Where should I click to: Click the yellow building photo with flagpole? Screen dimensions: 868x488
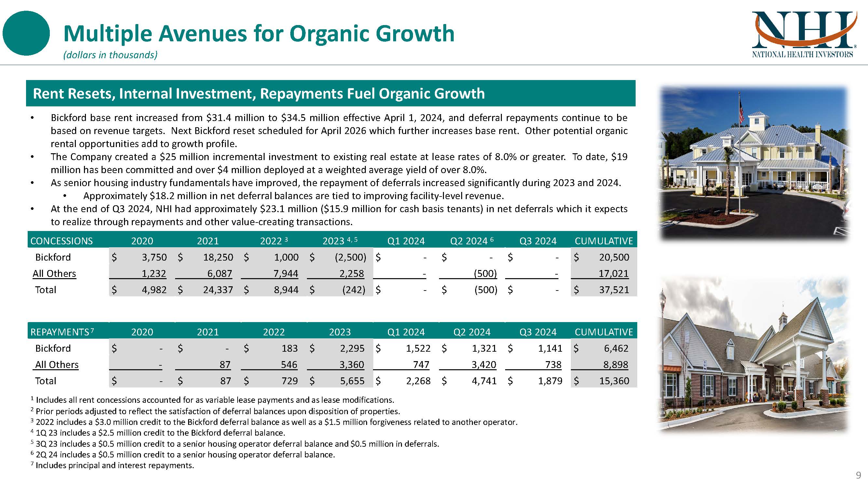point(753,164)
